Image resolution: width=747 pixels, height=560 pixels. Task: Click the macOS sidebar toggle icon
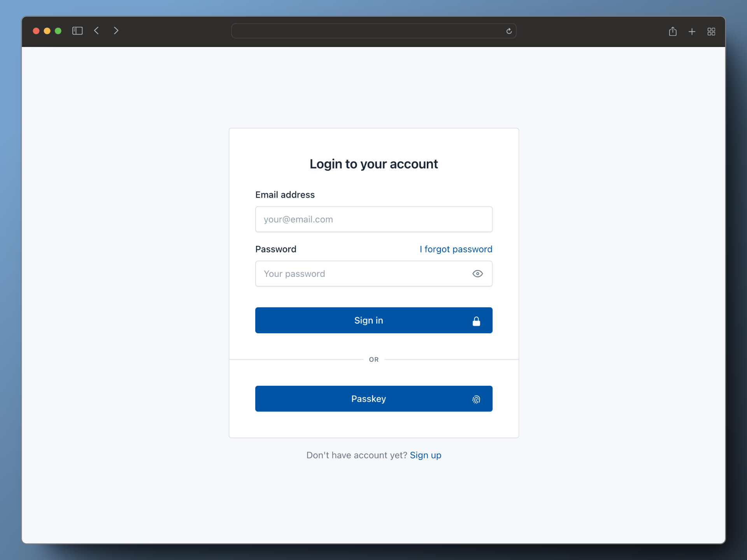(x=77, y=31)
